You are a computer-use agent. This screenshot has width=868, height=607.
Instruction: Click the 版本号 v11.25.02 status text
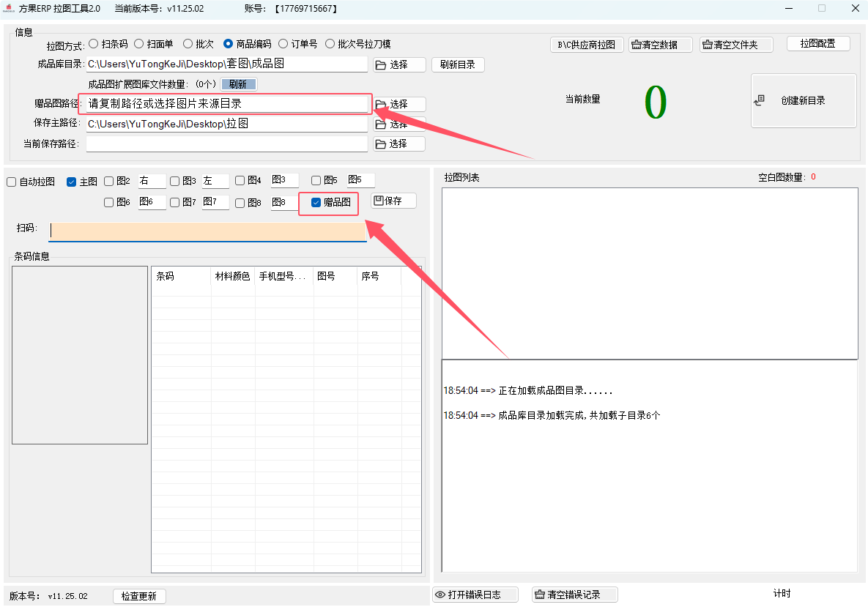click(49, 596)
